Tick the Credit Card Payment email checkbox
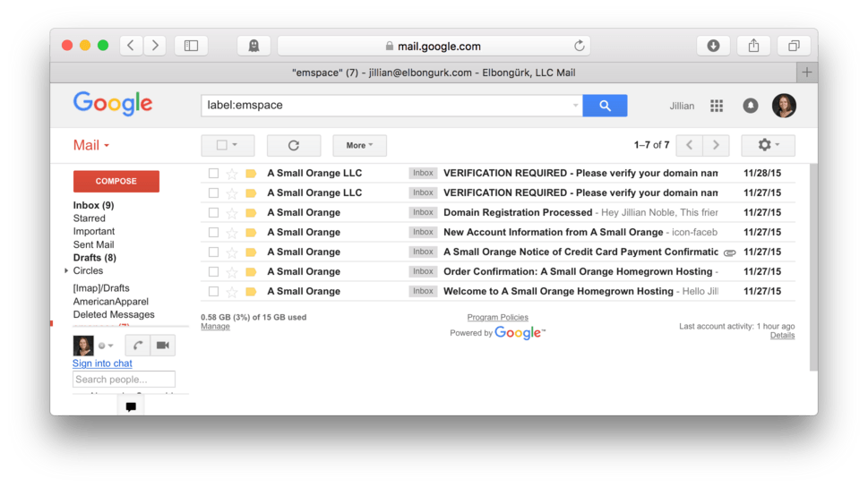The image size is (868, 487). pos(213,252)
